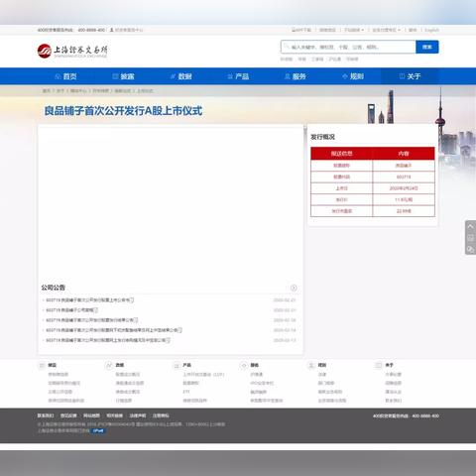Click the circular arrow beside 公司公告
The height and width of the screenshot is (476, 476).
pos(294,288)
